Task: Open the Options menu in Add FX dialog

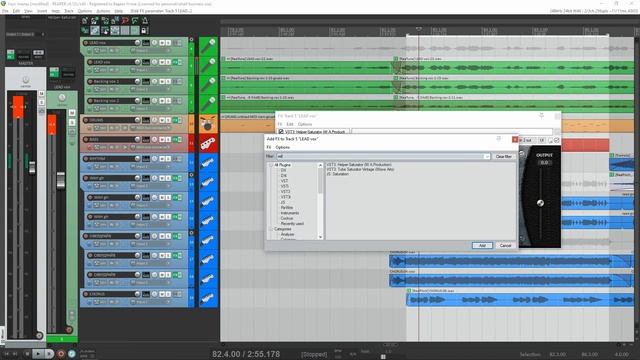Action: point(282,147)
